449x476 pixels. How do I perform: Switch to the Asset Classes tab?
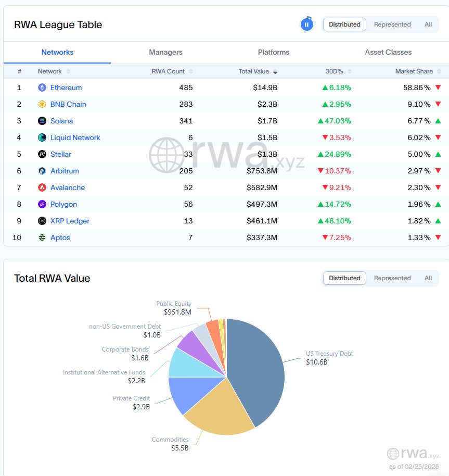click(388, 52)
